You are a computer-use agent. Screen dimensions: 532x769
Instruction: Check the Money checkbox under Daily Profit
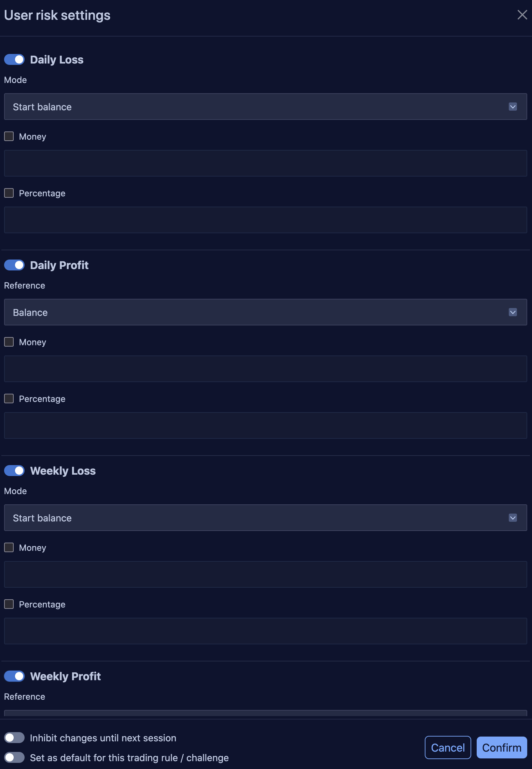point(9,342)
